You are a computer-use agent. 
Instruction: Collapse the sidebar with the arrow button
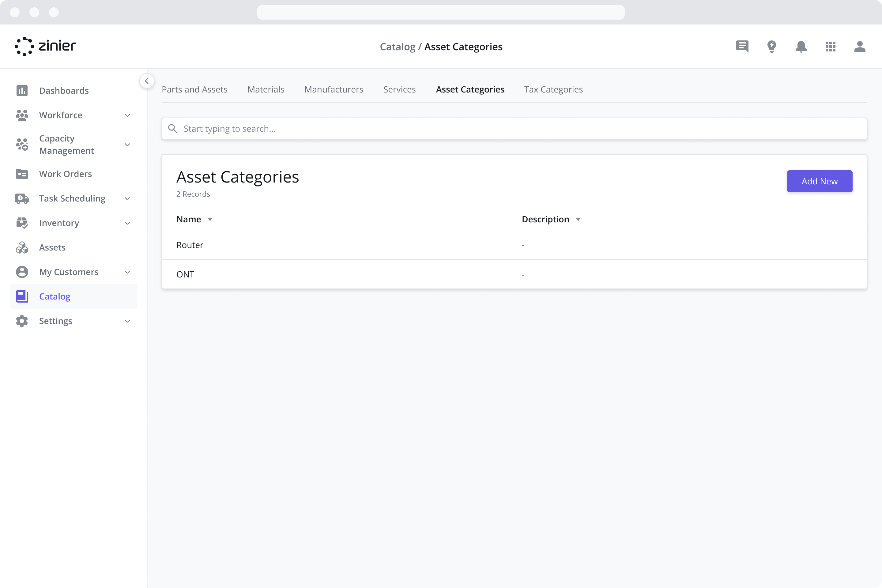[147, 81]
